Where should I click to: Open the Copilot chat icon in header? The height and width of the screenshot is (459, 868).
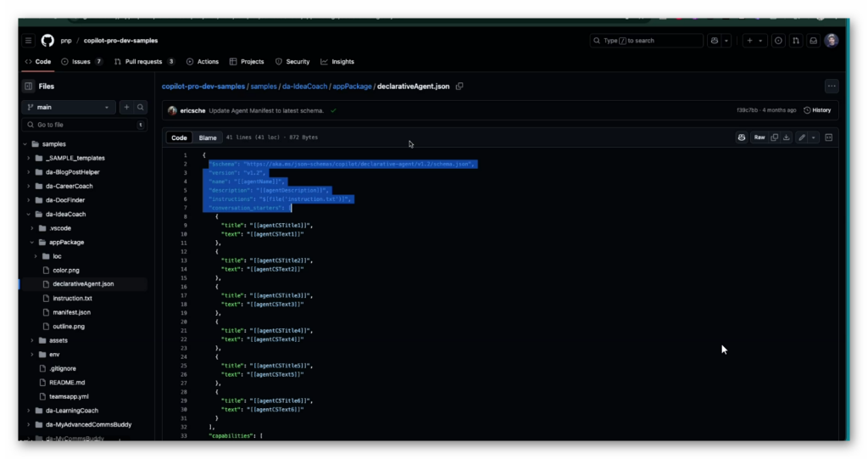pos(715,41)
